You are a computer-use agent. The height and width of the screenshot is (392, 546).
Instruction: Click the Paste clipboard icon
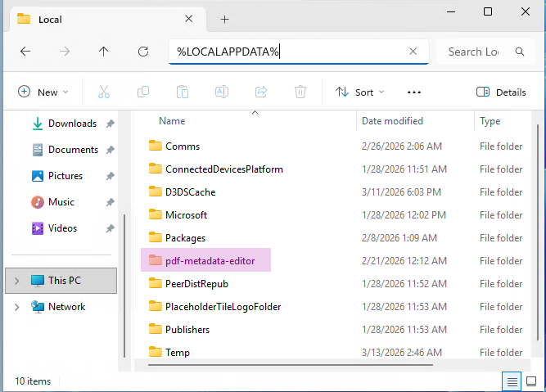(183, 92)
